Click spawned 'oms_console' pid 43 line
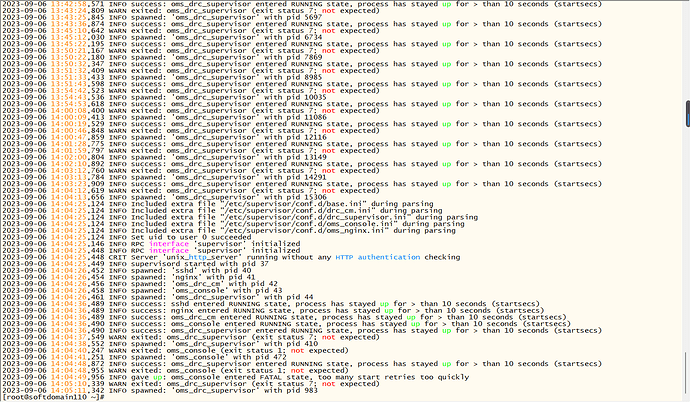This screenshot has height=402, width=690. click(142, 290)
